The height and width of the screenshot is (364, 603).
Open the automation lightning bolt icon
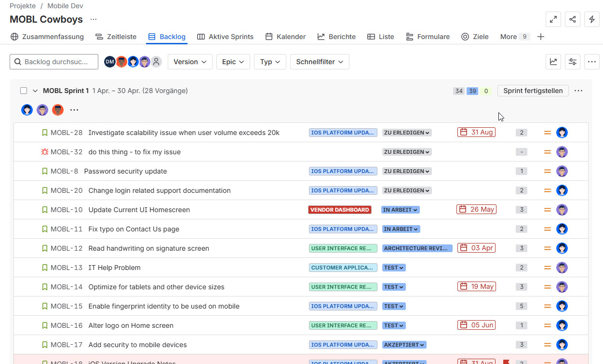592,19
